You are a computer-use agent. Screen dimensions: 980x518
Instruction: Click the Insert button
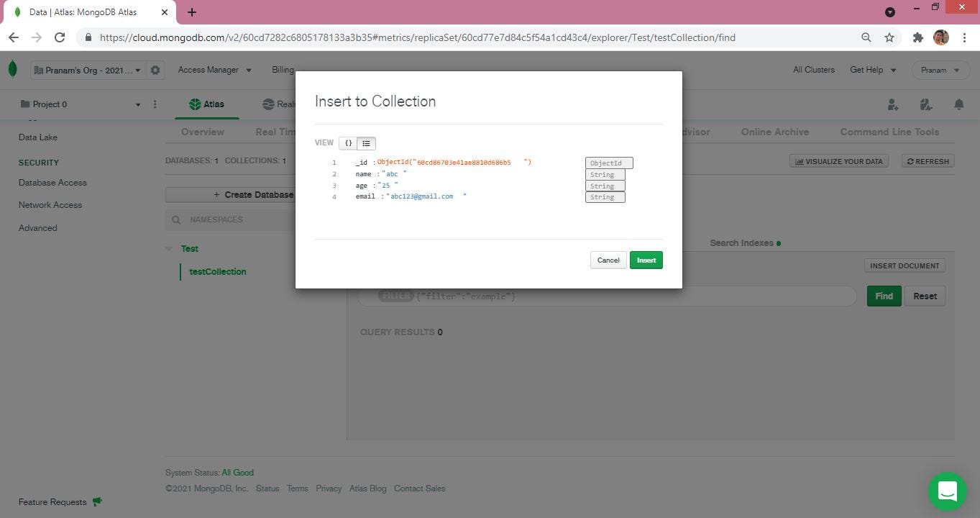click(645, 260)
